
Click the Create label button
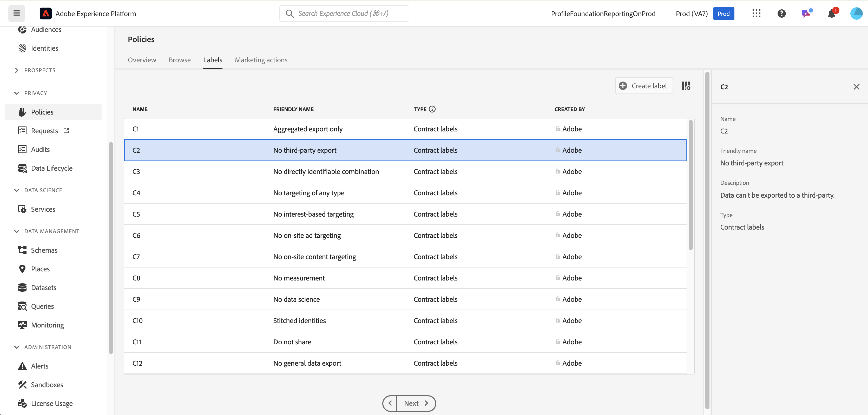coord(643,86)
